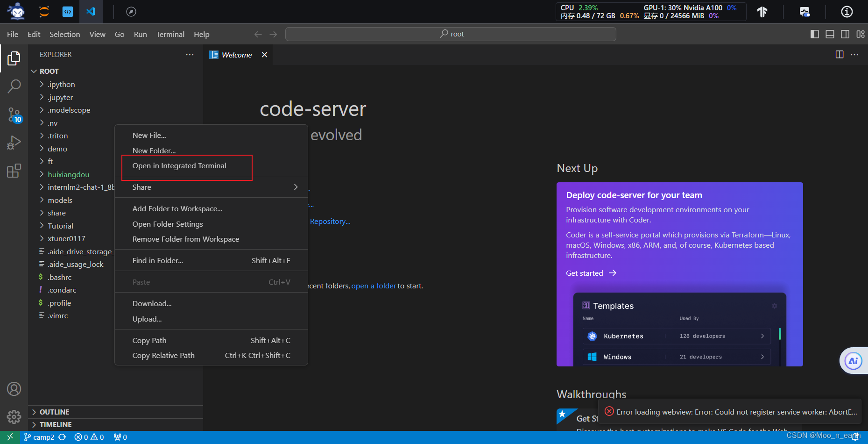Split the editor to the right
This screenshot has height=444, width=868.
[x=840, y=55]
